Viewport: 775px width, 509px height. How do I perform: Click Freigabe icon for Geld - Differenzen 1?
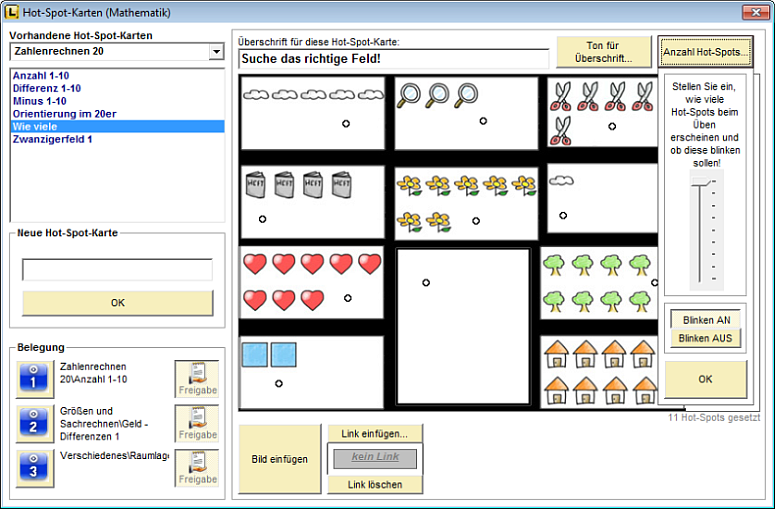pos(197,424)
